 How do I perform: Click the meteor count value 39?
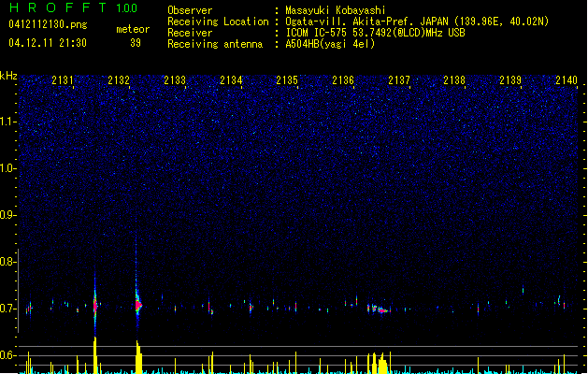136,43
